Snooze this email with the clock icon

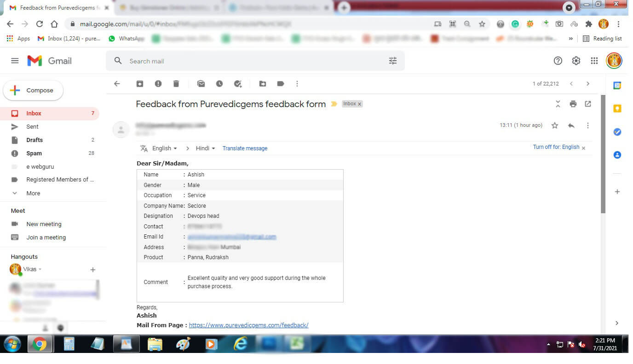219,84
